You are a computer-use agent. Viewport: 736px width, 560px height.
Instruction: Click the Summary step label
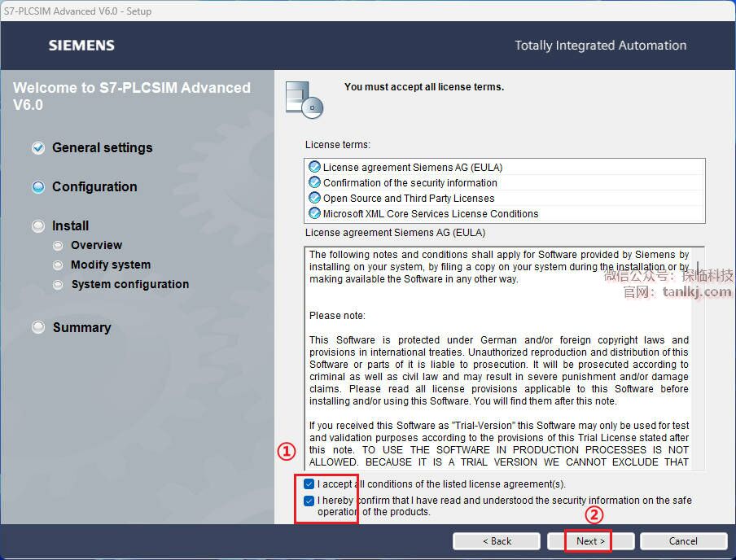tap(82, 327)
